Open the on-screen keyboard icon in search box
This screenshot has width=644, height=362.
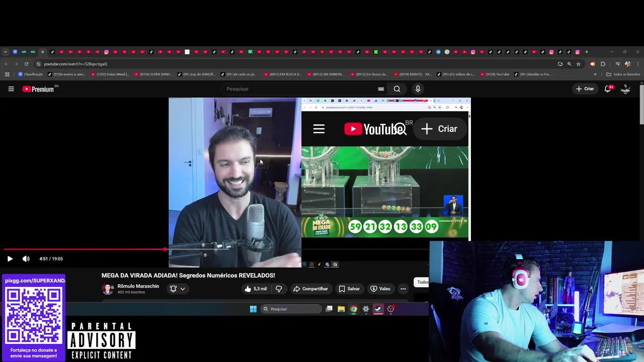point(381,89)
